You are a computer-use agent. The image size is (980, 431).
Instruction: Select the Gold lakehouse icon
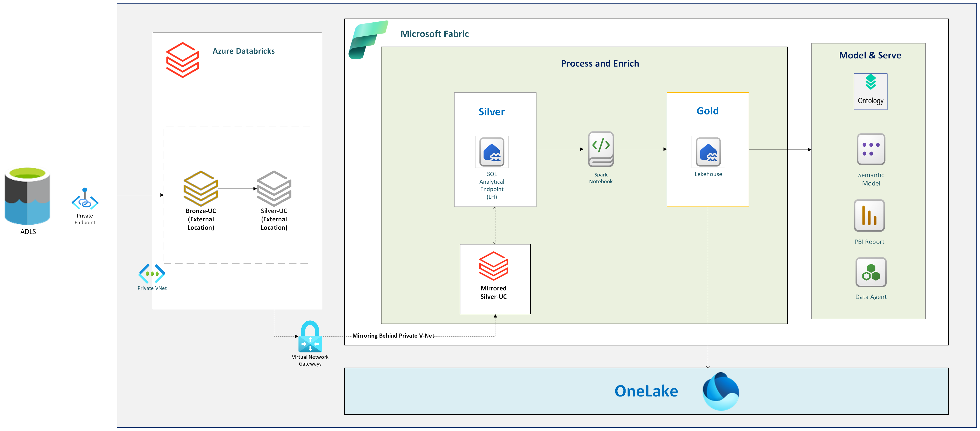(x=708, y=152)
